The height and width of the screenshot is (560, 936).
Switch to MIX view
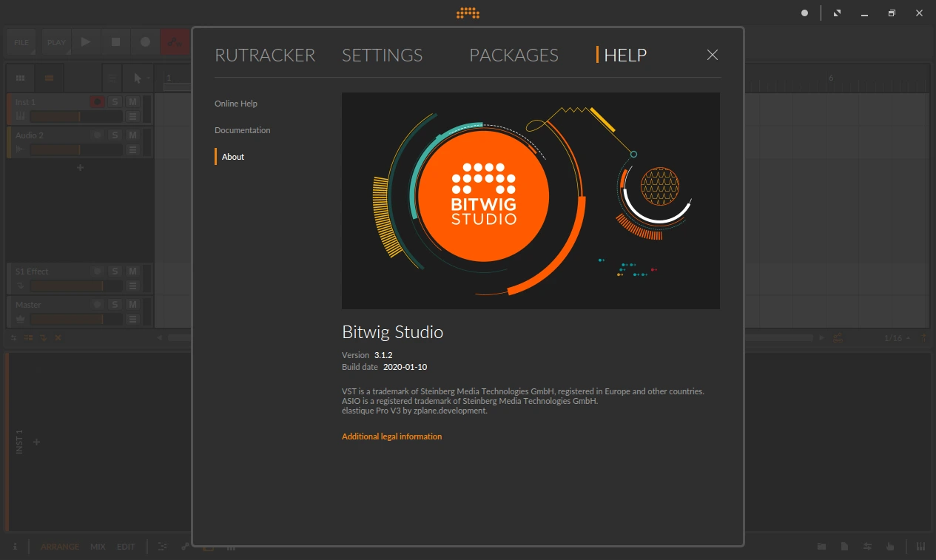pyautogui.click(x=98, y=547)
